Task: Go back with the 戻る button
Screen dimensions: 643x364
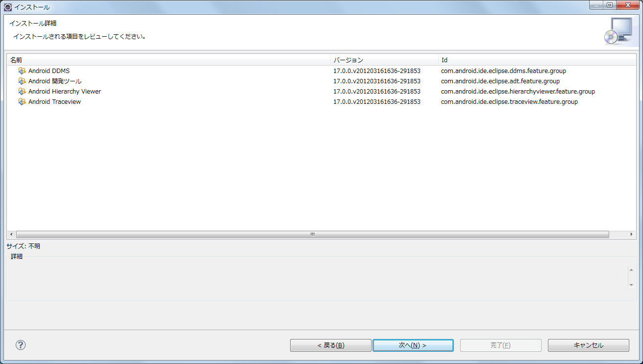Action: tap(331, 345)
